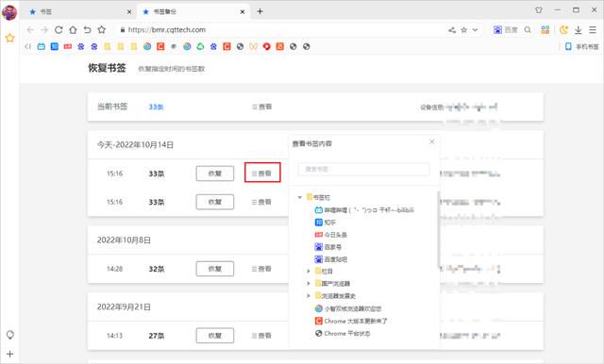Select Chrome 平台状态 bookmark
Image resolution: width=604 pixels, height=364 pixels.
(343, 333)
